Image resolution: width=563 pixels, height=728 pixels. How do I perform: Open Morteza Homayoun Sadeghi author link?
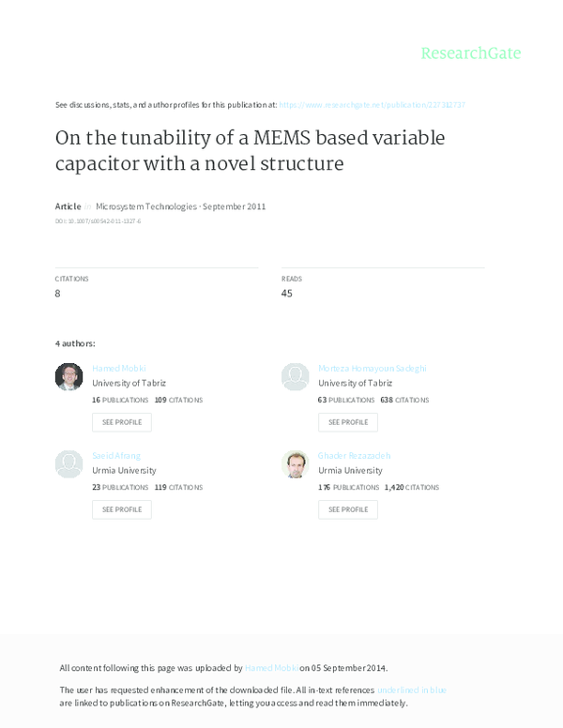click(x=372, y=369)
